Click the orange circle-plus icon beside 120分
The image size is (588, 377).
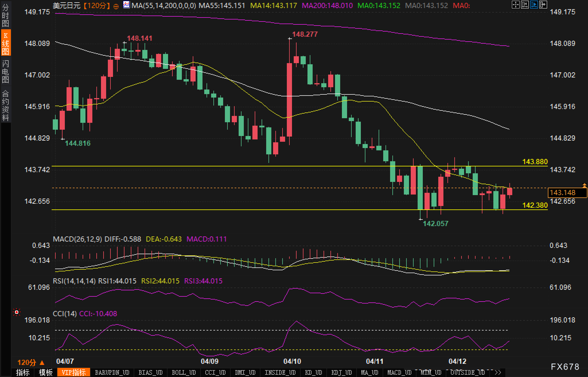pyautogui.click(x=116, y=6)
